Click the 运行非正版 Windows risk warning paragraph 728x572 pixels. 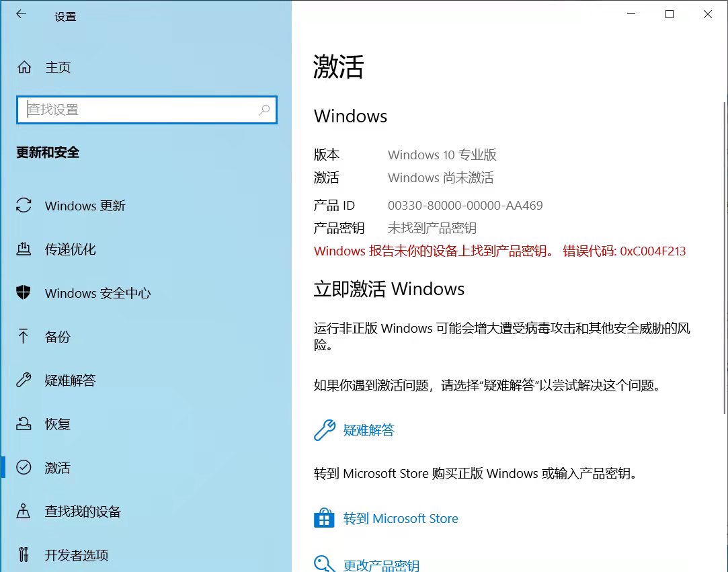tap(502, 336)
